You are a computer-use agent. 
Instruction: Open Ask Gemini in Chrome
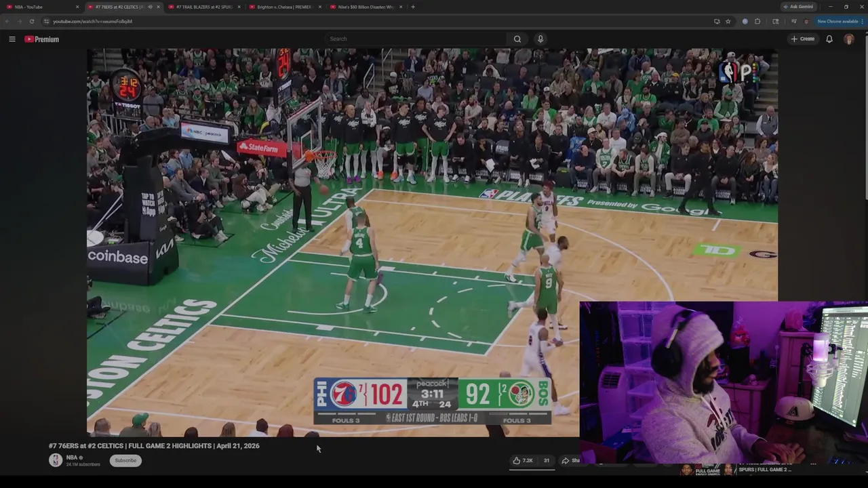click(798, 7)
